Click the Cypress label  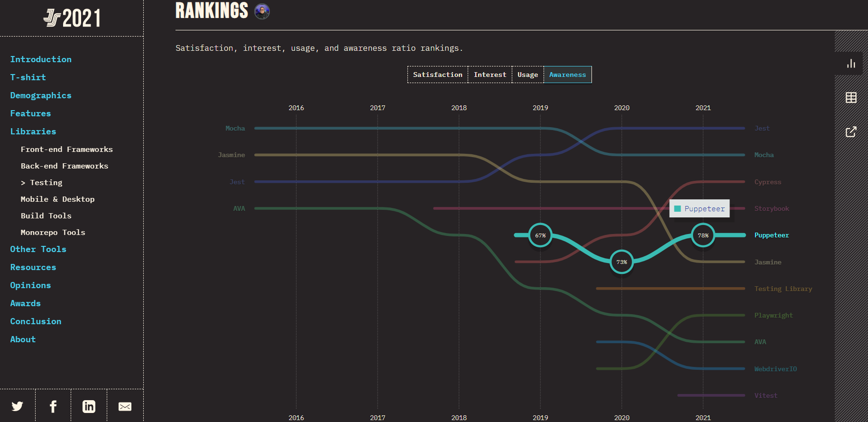point(767,182)
